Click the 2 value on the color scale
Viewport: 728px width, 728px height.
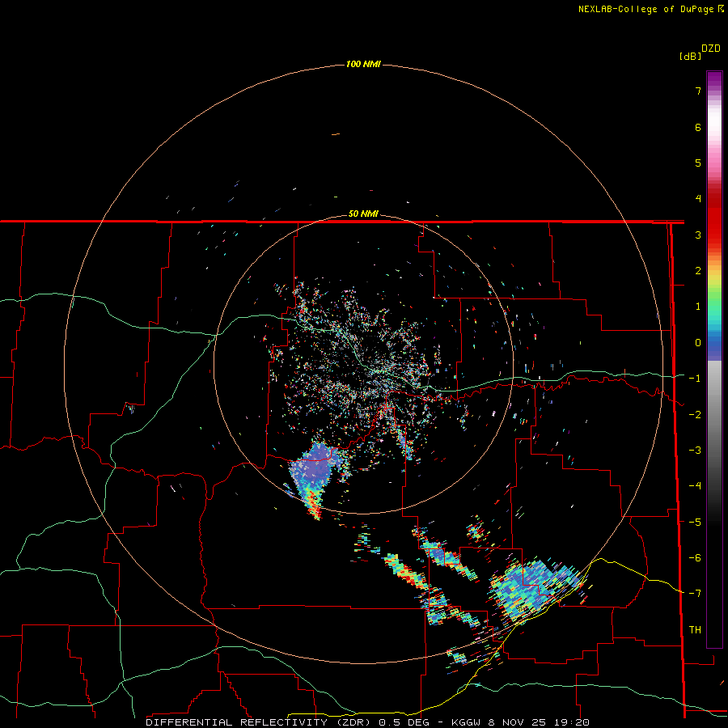[698, 271]
